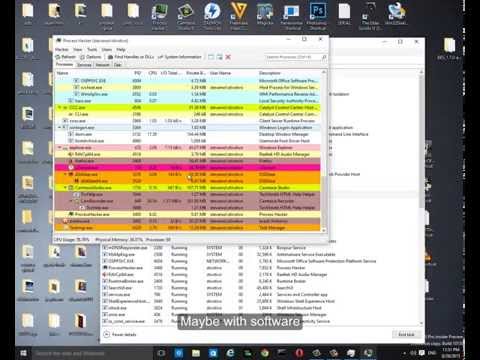Image resolution: width=480 pixels, height=360 pixels.
Task: Open System Information in Process Hacker
Action: click(x=180, y=57)
